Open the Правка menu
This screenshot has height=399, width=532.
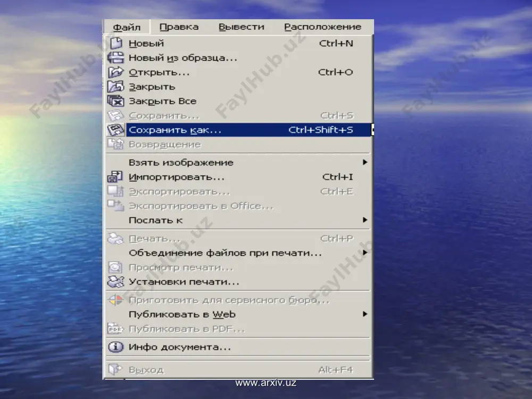pos(179,27)
